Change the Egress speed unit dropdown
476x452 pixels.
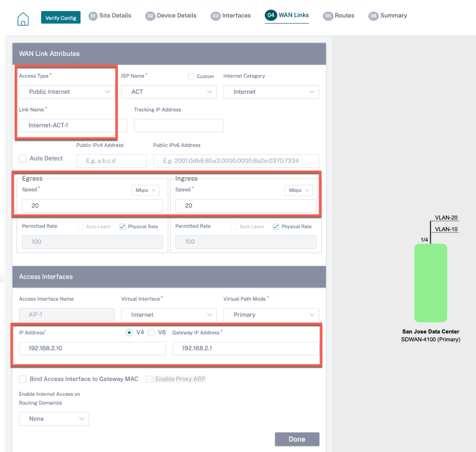[x=146, y=190]
